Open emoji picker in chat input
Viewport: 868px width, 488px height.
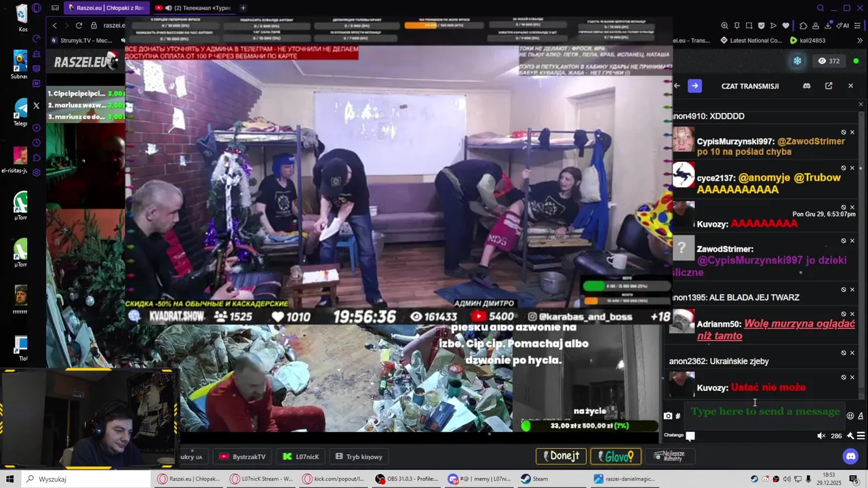(x=850, y=415)
